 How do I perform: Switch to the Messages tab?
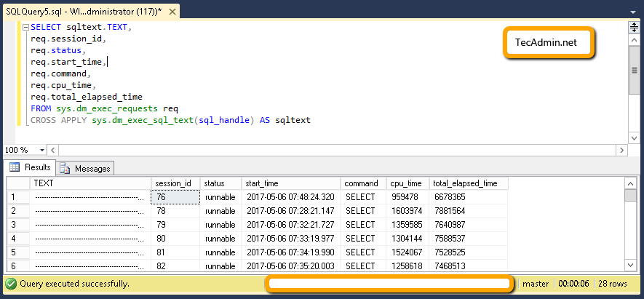[x=85, y=168]
